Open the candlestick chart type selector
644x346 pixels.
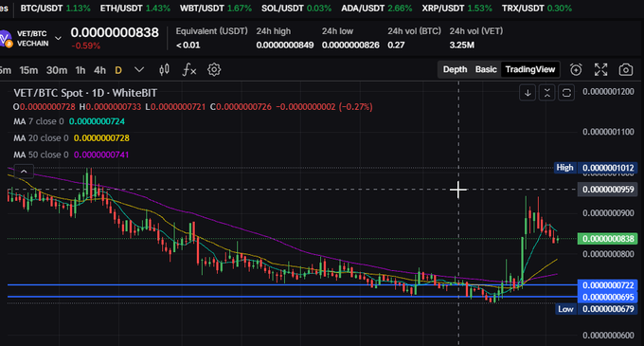[x=164, y=70]
